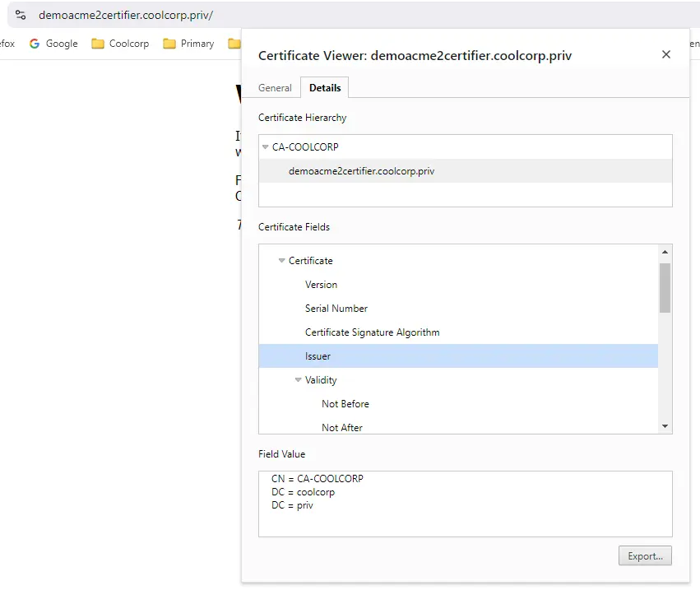Select demoacme2certifier.coolcorp.priv in the hierarchy

click(x=361, y=171)
